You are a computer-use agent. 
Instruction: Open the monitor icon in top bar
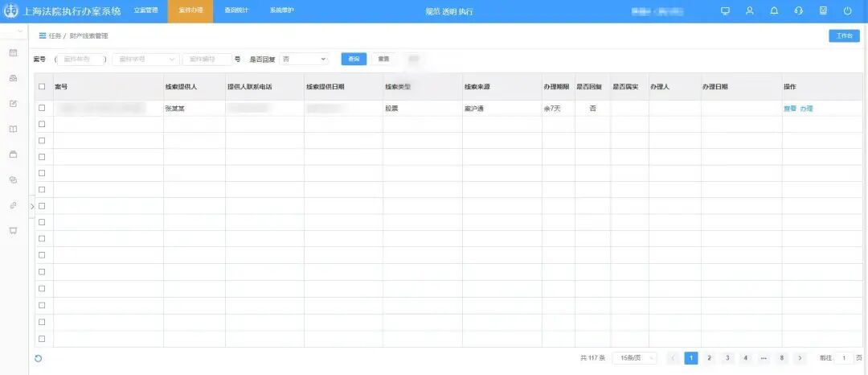[x=725, y=11]
